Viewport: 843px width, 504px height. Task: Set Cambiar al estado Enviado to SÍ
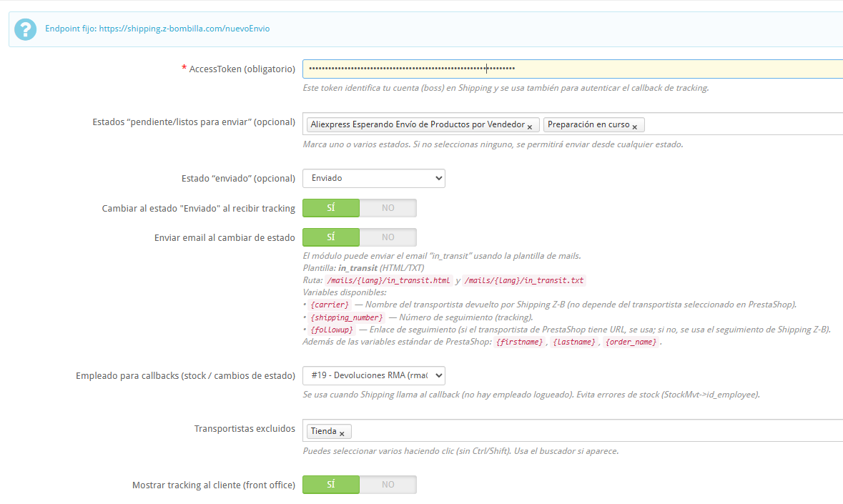[331, 208]
